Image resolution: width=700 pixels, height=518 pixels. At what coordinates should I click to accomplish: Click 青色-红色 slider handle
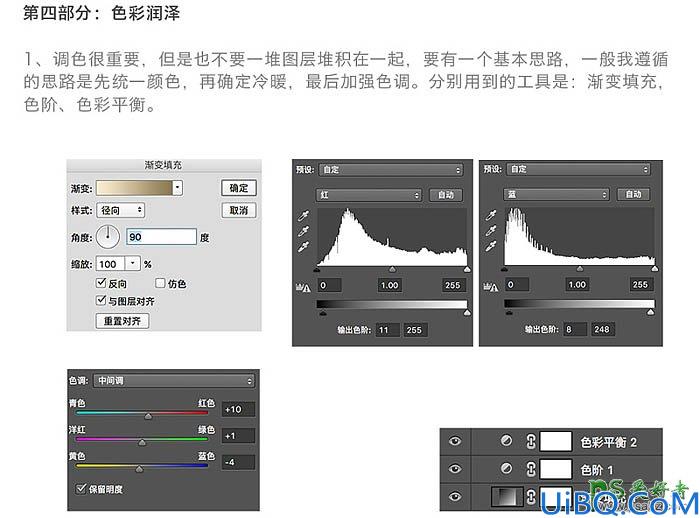[148, 416]
